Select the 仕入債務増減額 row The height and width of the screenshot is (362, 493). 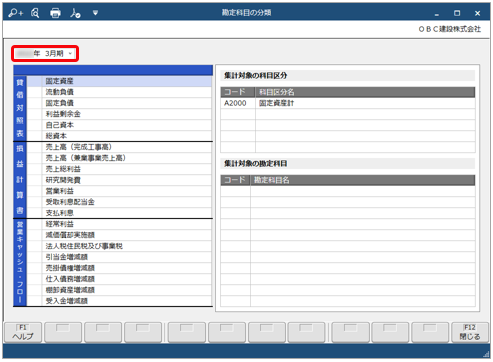point(119,279)
